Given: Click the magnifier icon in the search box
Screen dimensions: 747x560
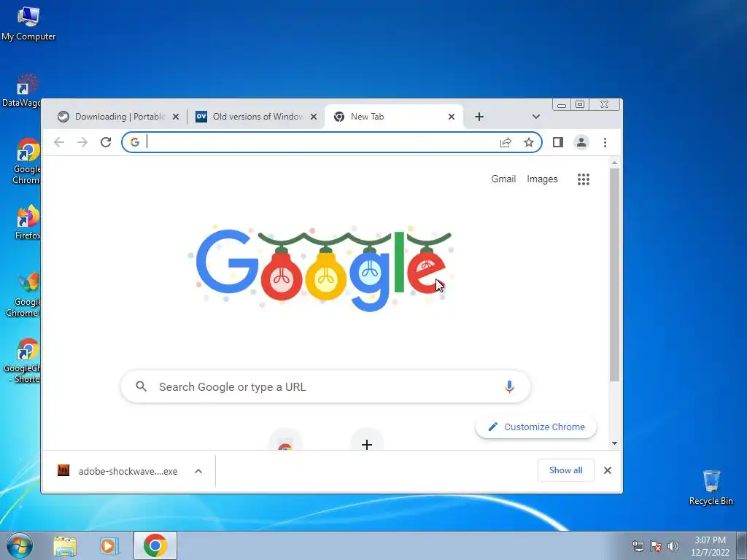Looking at the screenshot, I should coord(141,386).
